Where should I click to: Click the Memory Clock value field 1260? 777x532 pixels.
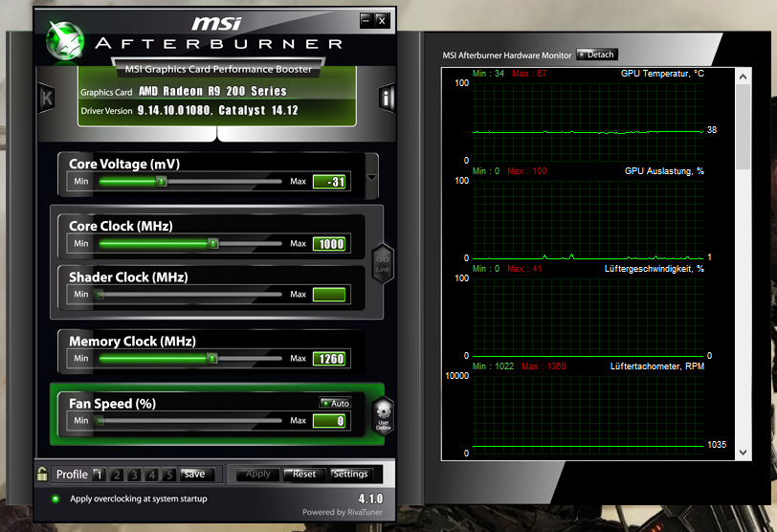coord(329,359)
